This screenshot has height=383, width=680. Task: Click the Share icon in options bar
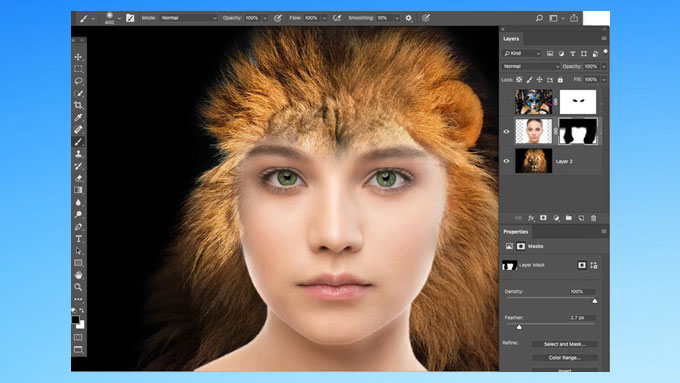click(x=574, y=18)
